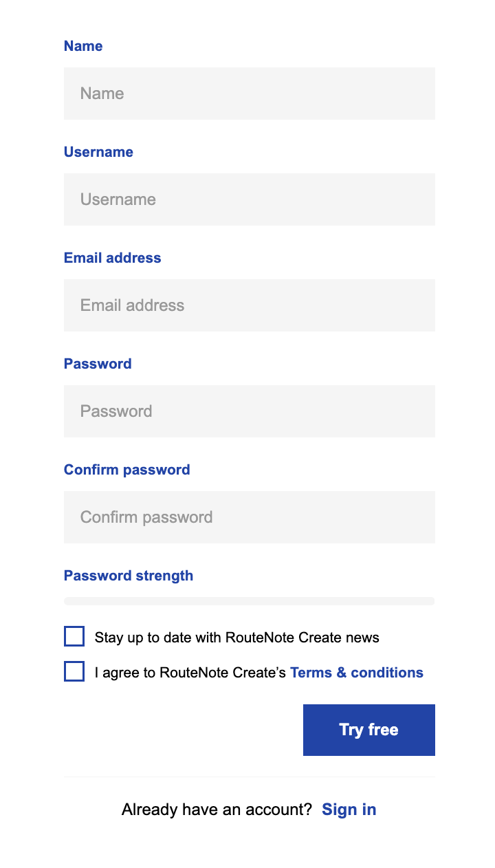
Task: Open the Terms & conditions link
Action: tap(356, 673)
